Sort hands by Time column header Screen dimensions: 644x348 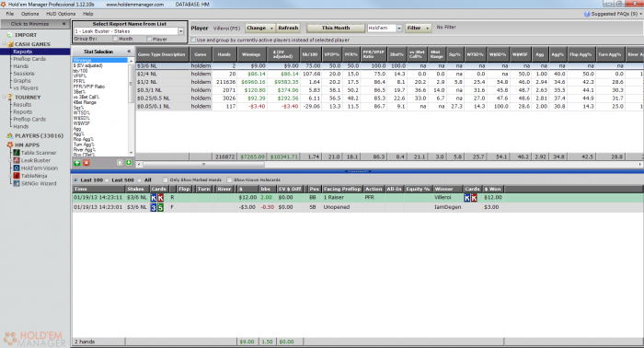pos(98,189)
